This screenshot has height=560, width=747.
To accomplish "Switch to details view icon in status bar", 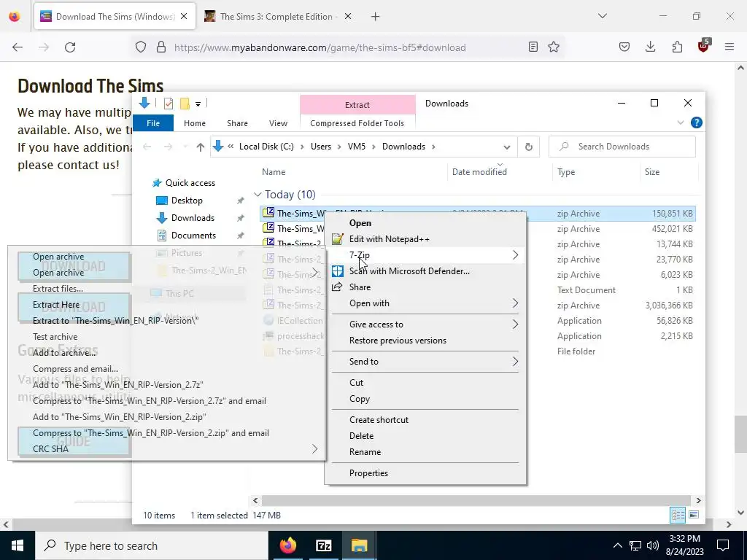I will click(678, 515).
